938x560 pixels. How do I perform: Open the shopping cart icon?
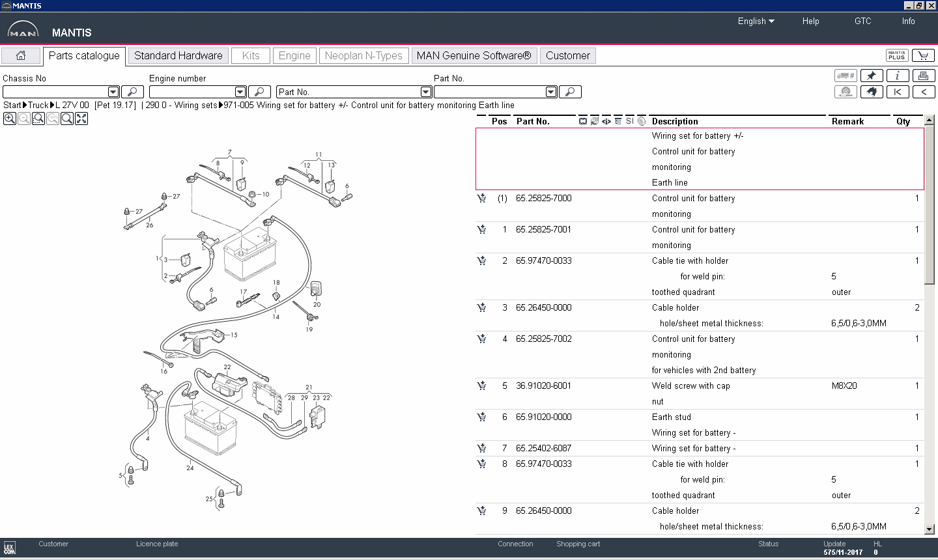[923, 55]
